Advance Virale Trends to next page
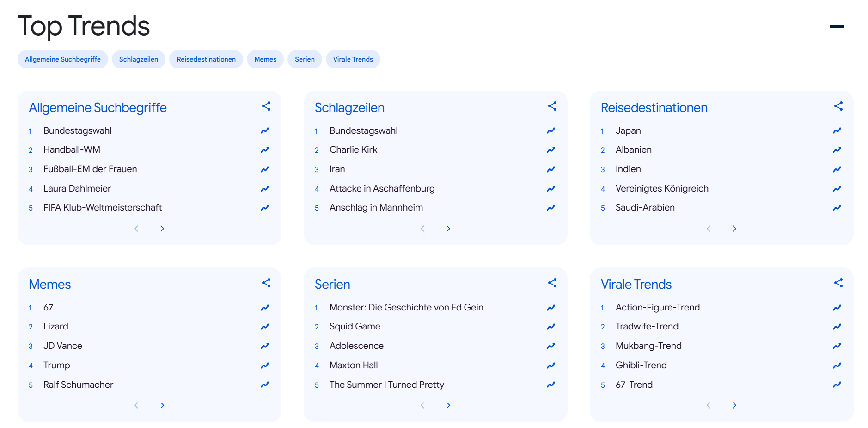Screen dimensions: 868x428 (734, 405)
